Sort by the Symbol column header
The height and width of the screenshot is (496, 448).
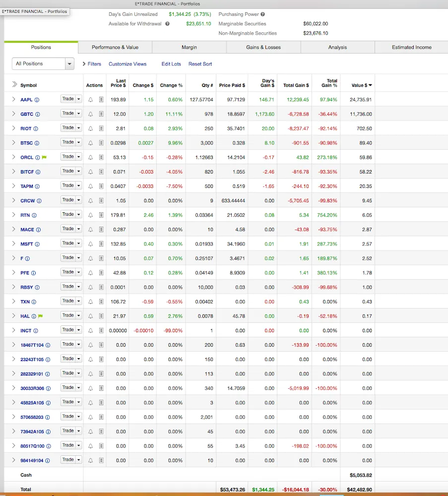point(28,85)
